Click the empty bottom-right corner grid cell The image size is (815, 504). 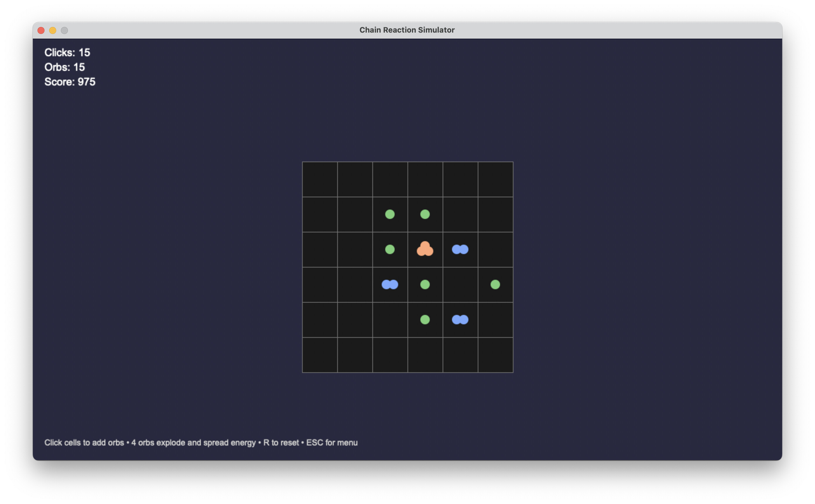point(495,355)
